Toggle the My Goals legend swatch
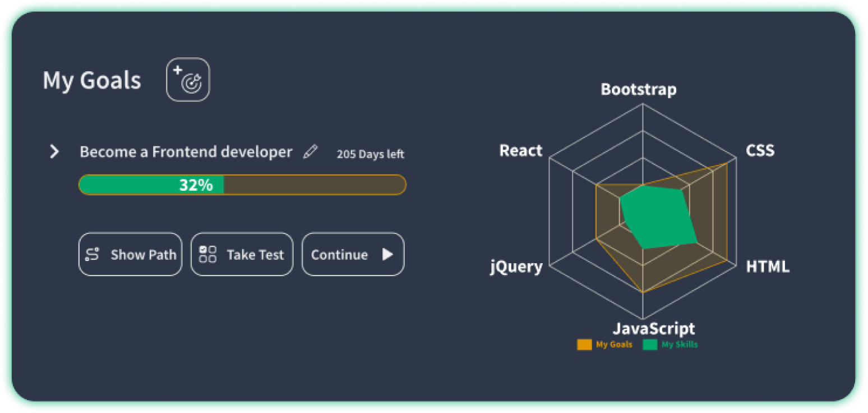Viewport: 868px width, 413px height. (584, 345)
